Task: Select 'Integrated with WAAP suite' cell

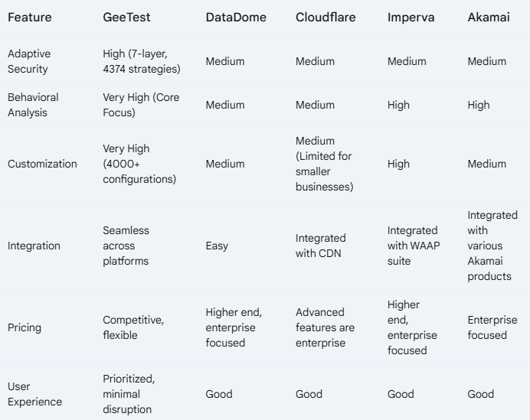Action: [414, 246]
